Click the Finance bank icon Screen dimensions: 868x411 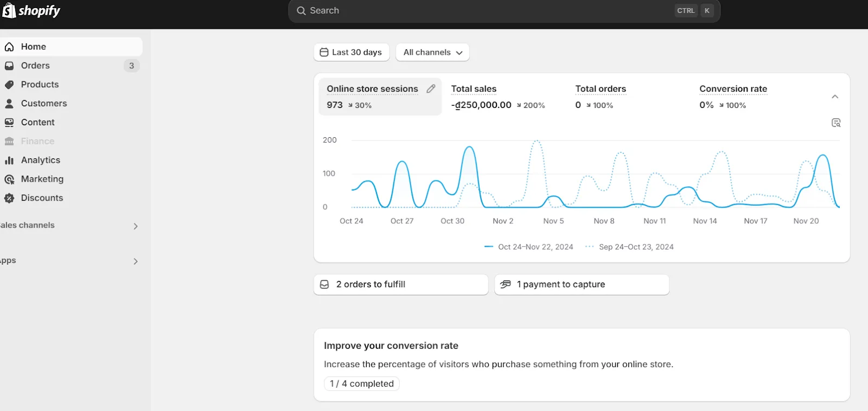click(x=9, y=142)
